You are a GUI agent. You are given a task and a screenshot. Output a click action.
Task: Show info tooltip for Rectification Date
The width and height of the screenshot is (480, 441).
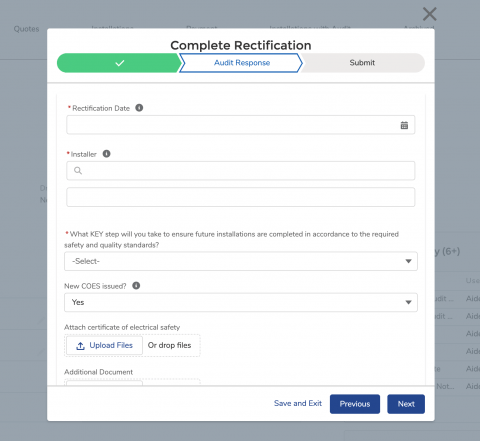(x=139, y=108)
